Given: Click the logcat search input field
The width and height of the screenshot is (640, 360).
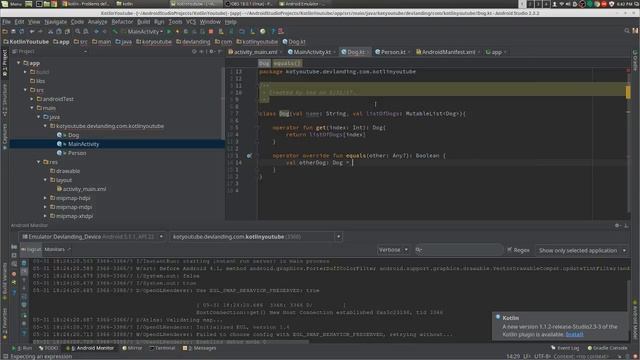Looking at the screenshot, I should click(459, 250).
